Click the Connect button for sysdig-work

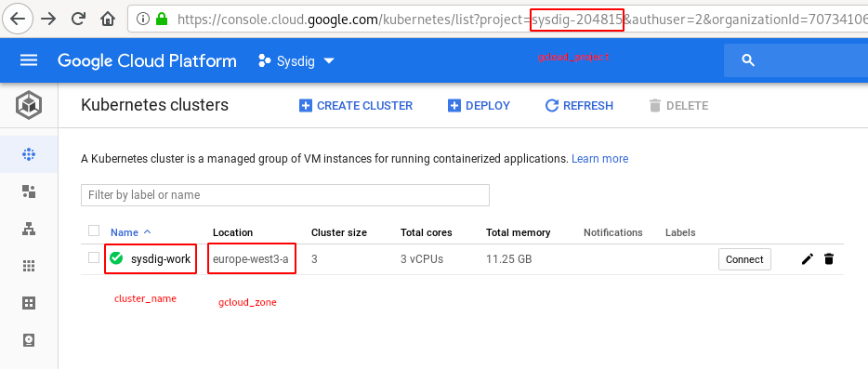[744, 258]
